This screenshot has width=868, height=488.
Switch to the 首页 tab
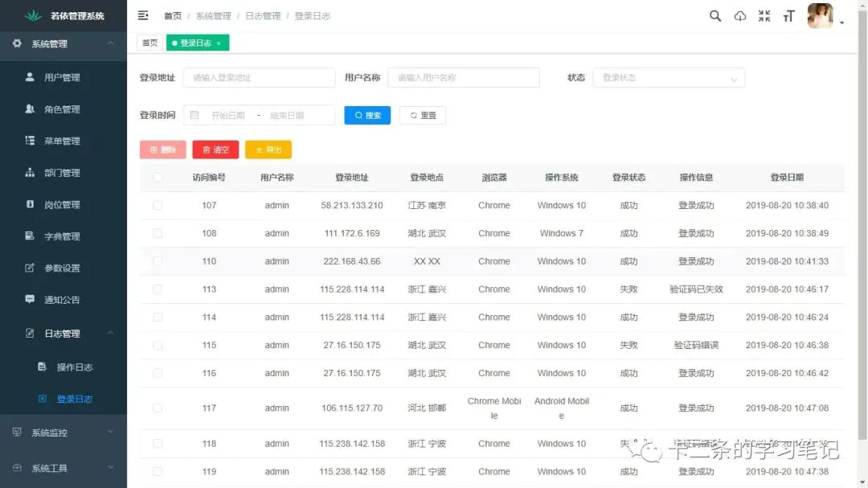(x=149, y=43)
